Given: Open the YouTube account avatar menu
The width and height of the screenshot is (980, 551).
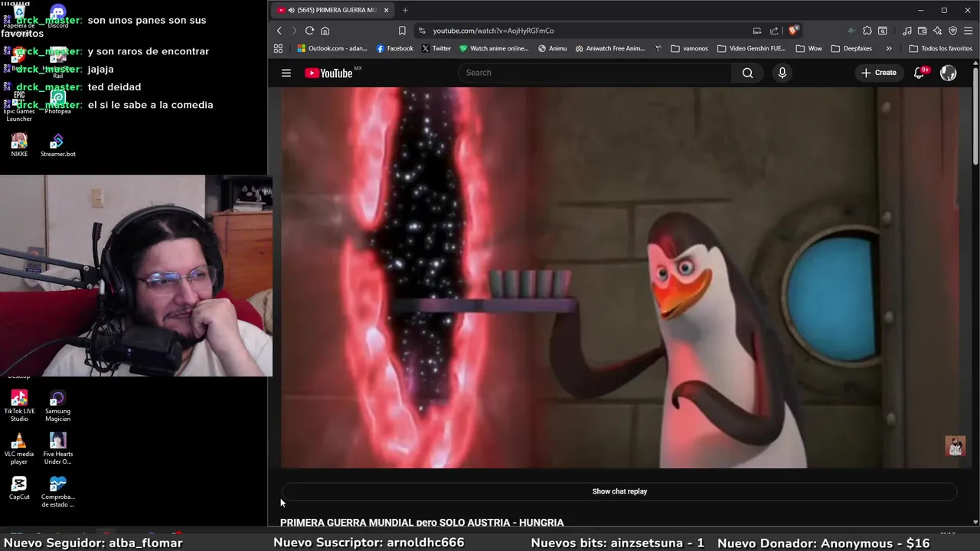Looking at the screenshot, I should tap(948, 73).
